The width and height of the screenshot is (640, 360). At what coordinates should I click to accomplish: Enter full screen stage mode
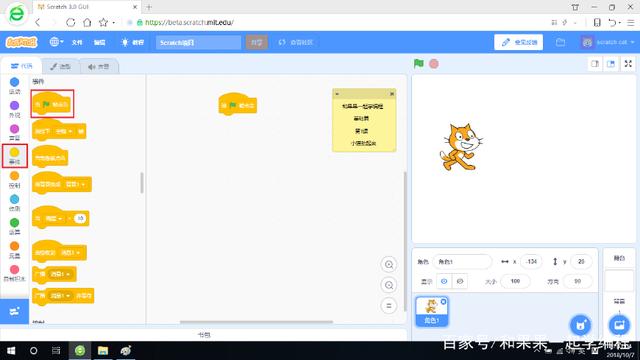pyautogui.click(x=628, y=64)
